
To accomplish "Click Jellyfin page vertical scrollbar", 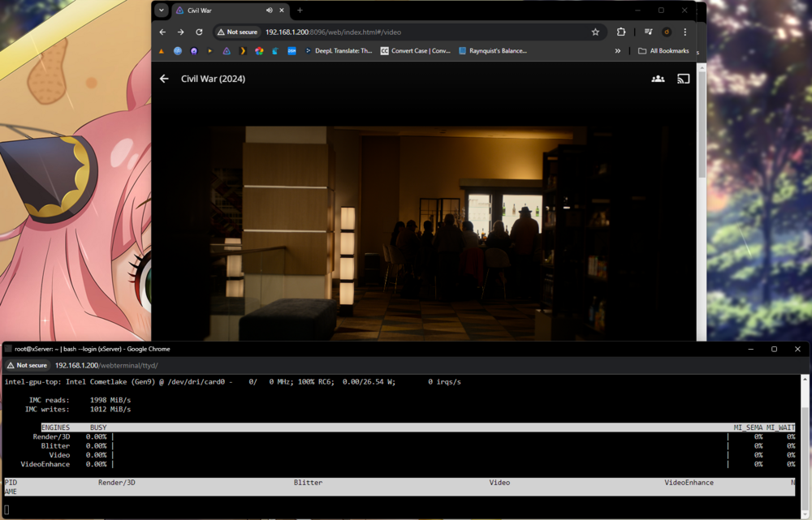I will click(702, 124).
